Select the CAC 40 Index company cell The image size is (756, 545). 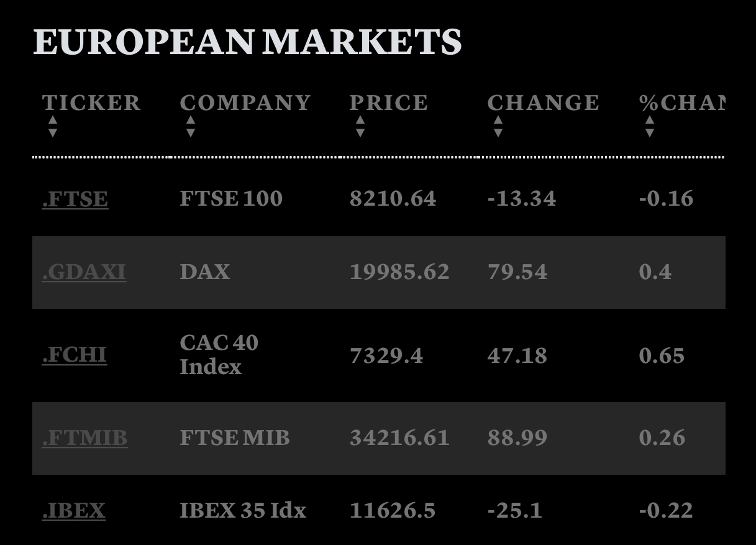pyautogui.click(x=219, y=355)
